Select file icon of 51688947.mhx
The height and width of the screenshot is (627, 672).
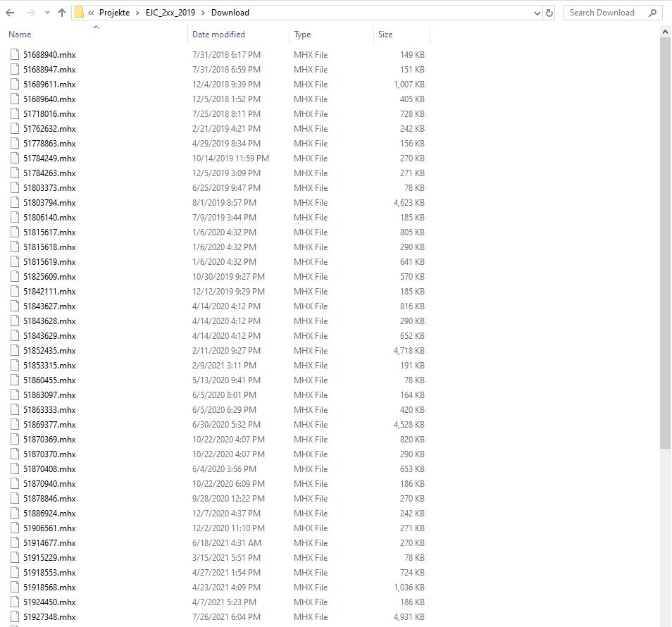click(15, 70)
